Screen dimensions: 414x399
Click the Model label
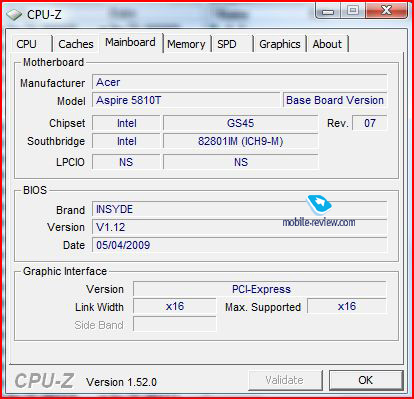71,101
